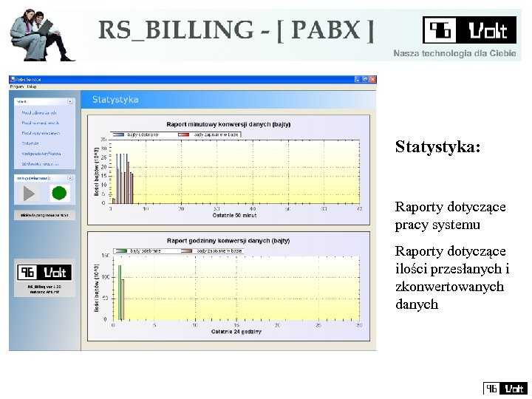Open Konfiguracja taryfikatora link
The width and height of the screenshot is (532, 399).
coord(41,154)
